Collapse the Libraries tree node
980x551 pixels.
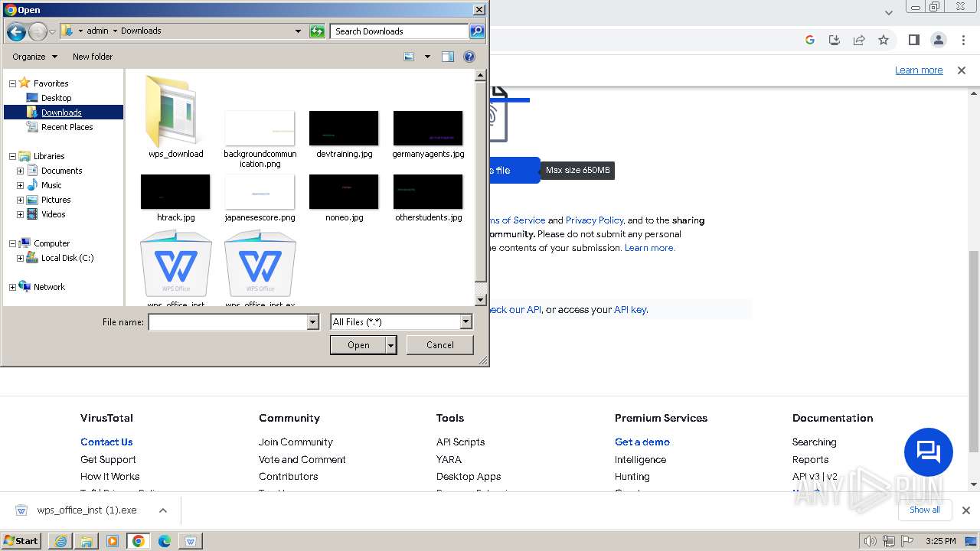pyautogui.click(x=12, y=156)
